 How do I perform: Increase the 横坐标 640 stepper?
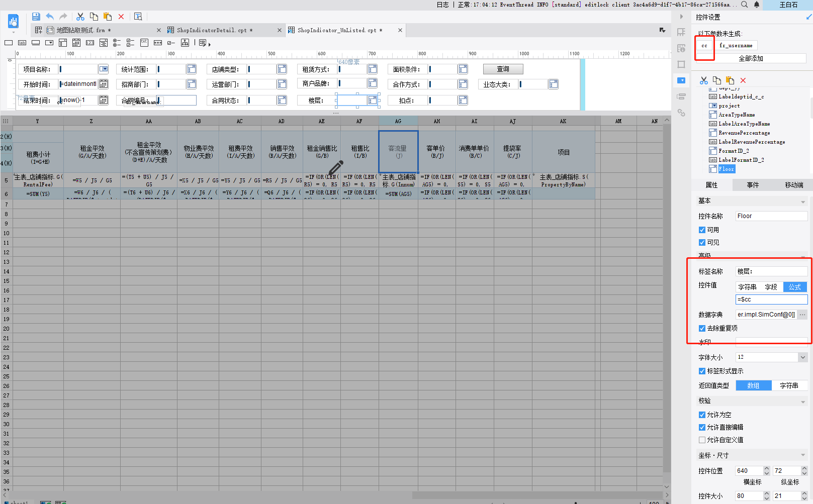point(767,468)
